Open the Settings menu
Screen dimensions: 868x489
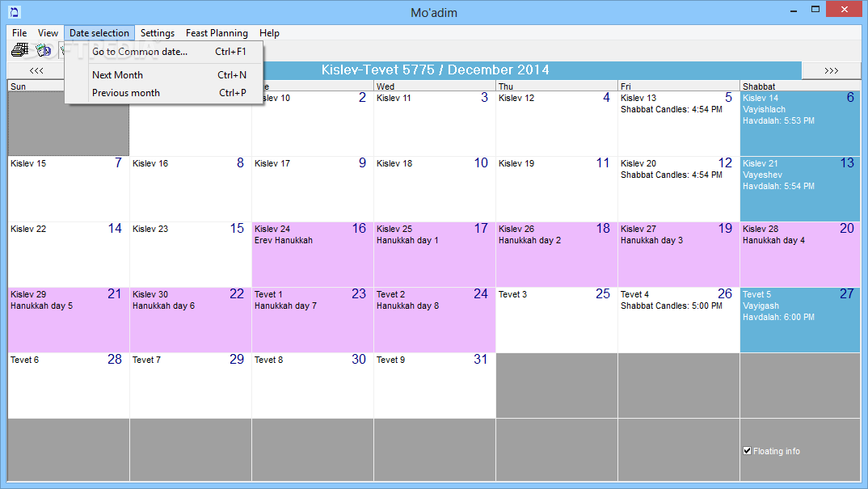[x=158, y=32]
